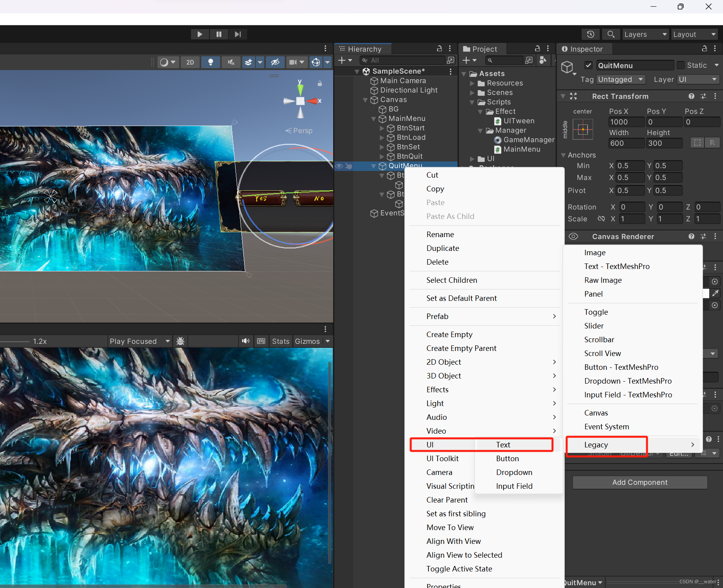
Task: Toggle 2D view mode in Scene
Action: click(190, 62)
